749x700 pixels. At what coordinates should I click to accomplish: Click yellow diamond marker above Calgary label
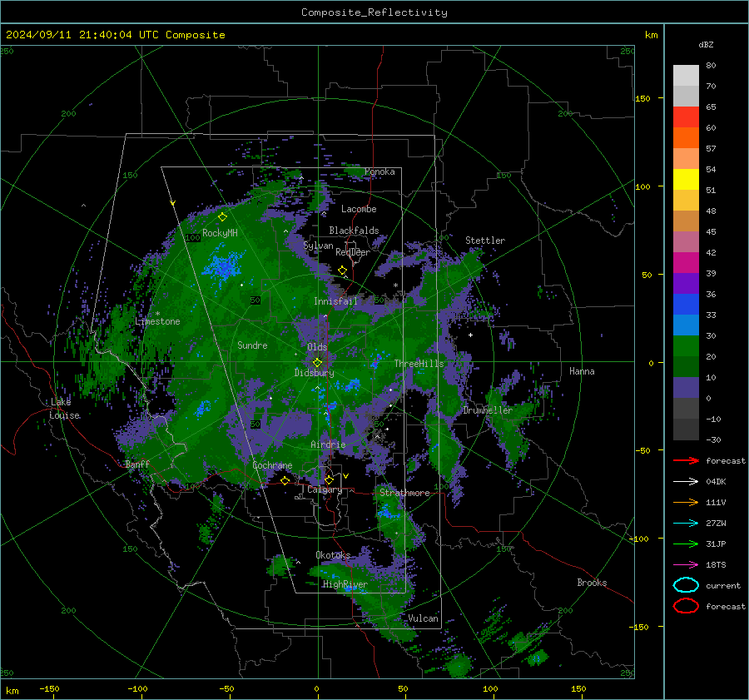pyautogui.click(x=329, y=479)
